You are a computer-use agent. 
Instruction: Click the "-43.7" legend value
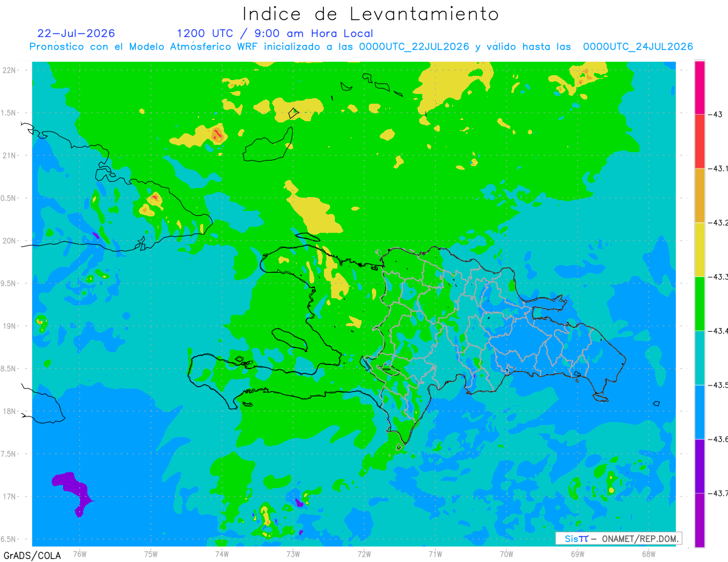click(717, 493)
